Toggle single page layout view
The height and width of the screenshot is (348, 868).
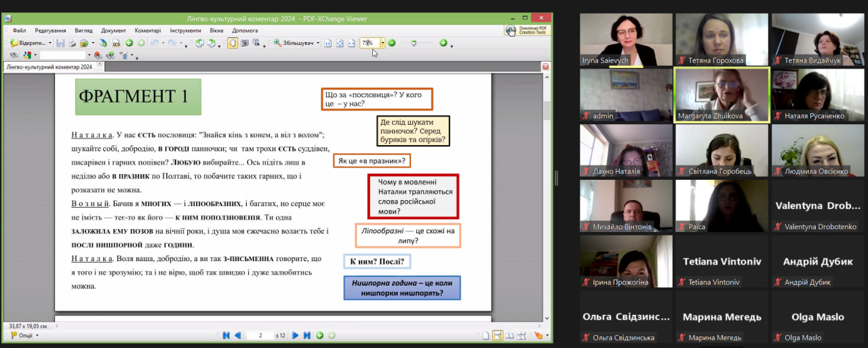486,335
